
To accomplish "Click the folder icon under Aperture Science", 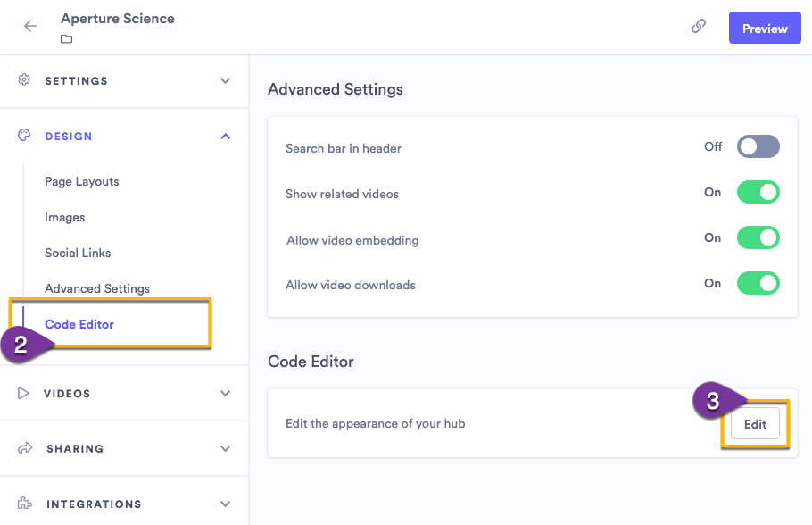I will coord(66,38).
